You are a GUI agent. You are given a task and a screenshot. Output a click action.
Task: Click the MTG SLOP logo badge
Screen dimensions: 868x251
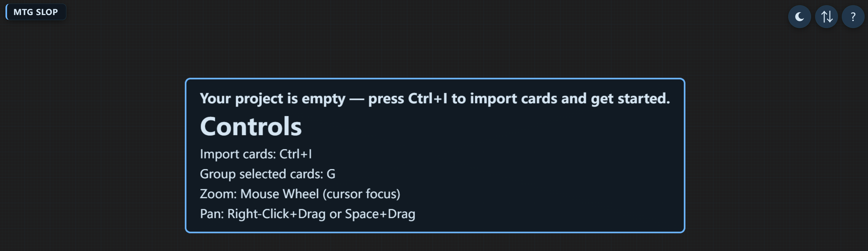click(x=36, y=12)
